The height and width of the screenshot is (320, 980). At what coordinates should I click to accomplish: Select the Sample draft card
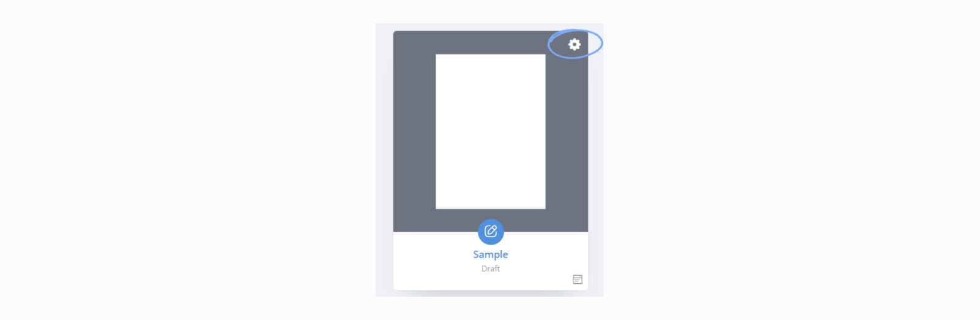tap(491, 161)
